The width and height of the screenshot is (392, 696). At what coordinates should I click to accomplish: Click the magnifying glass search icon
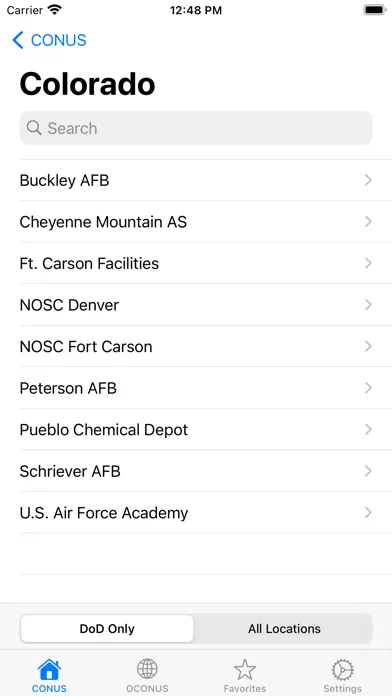[x=34, y=128]
